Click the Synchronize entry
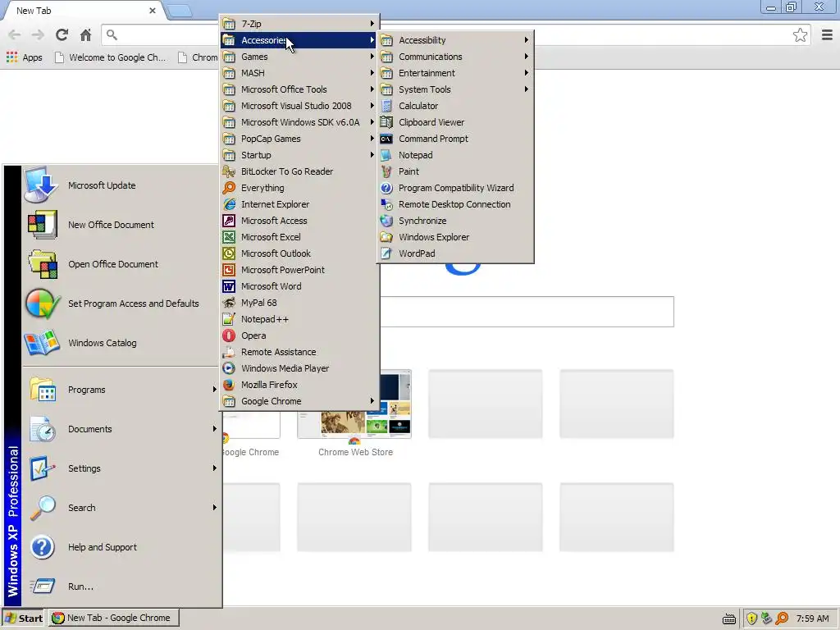 (455, 221)
